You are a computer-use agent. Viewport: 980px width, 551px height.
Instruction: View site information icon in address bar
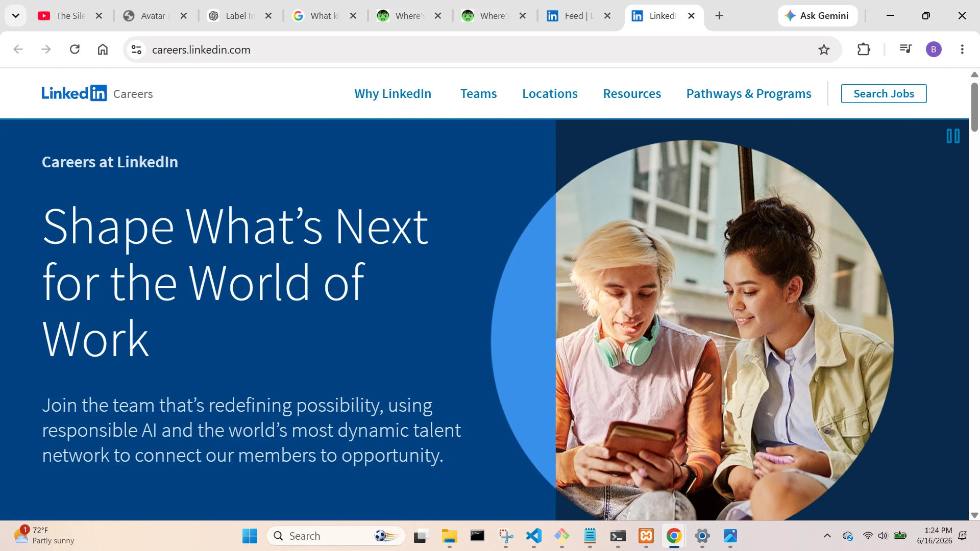(136, 49)
